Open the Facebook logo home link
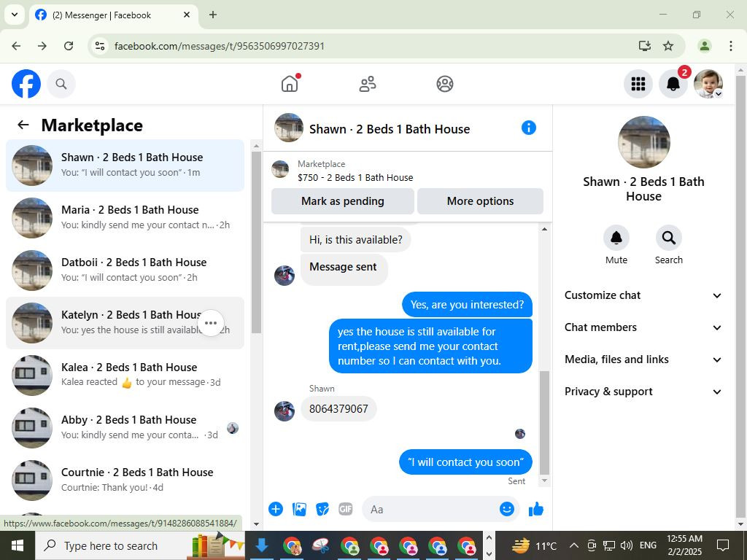Viewport: 747px width, 560px height. tap(26, 84)
